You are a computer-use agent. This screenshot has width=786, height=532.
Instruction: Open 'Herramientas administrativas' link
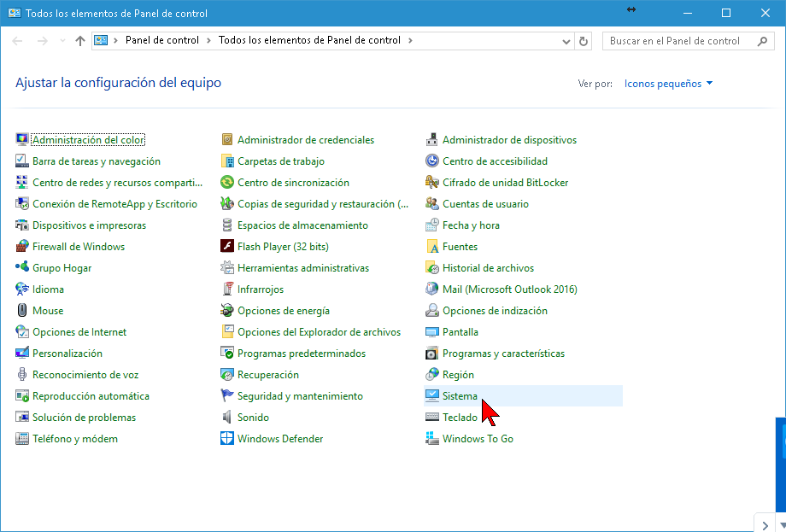[x=303, y=268]
